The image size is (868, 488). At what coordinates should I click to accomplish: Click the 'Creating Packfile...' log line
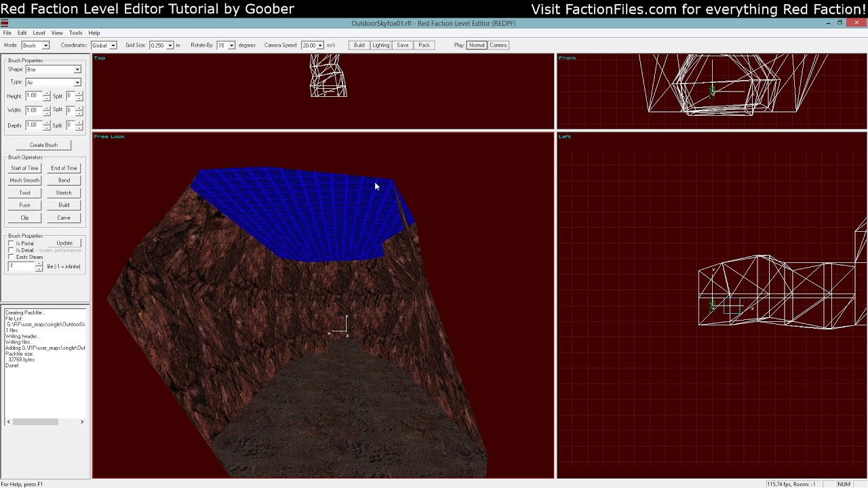coord(25,313)
